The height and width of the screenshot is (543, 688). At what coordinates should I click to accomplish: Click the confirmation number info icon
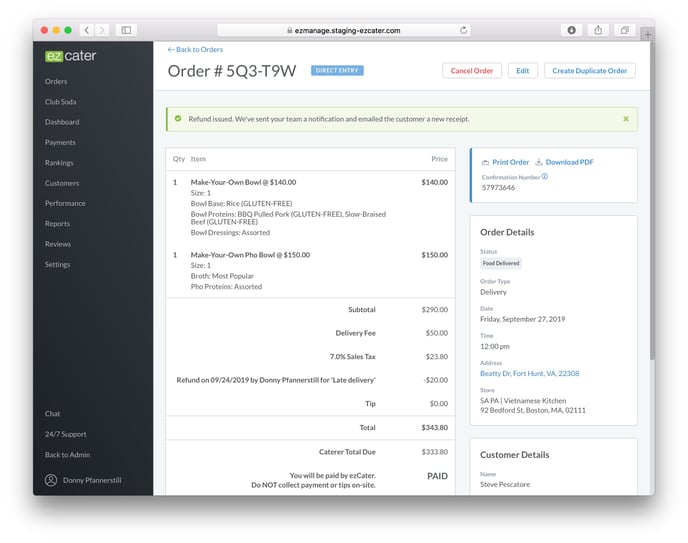[x=545, y=176]
